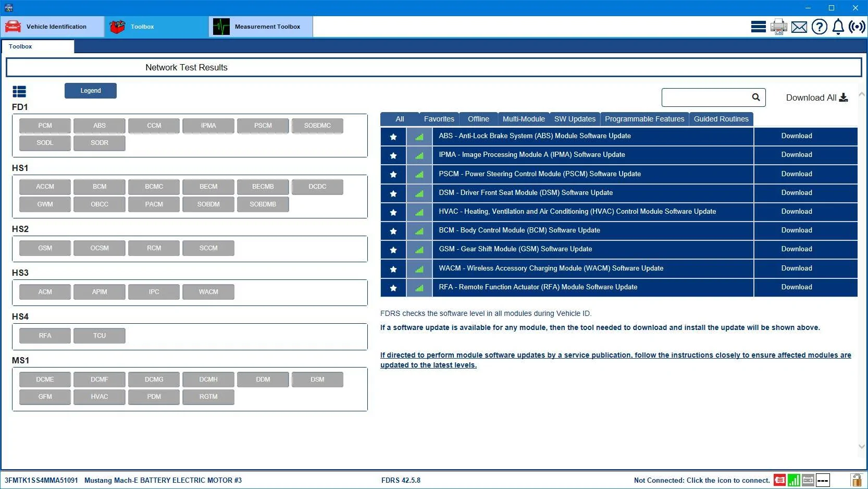
Task: Select the BECM module in HS1 network
Action: (208, 187)
